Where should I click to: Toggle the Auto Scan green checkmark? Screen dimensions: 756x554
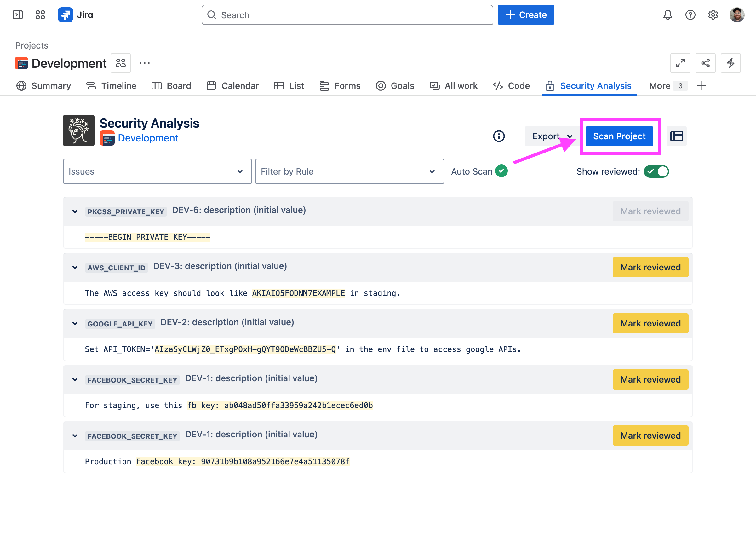pos(501,171)
